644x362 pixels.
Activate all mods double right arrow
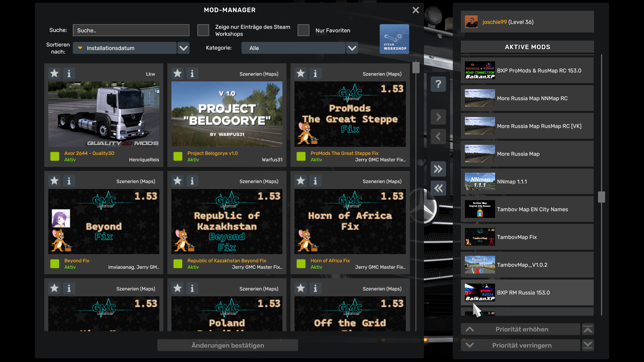438,169
